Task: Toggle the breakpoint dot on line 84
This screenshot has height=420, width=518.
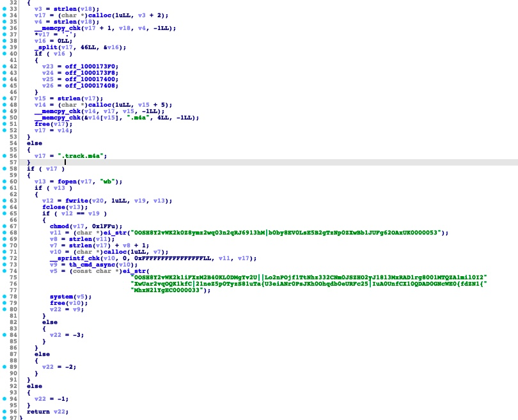Action: pyautogui.click(x=4, y=335)
